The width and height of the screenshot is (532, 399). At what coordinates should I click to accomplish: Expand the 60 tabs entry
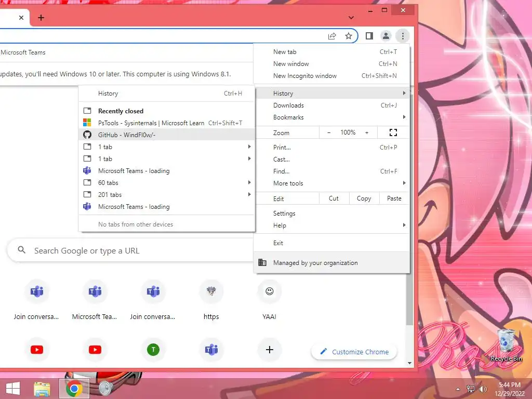tap(167, 182)
